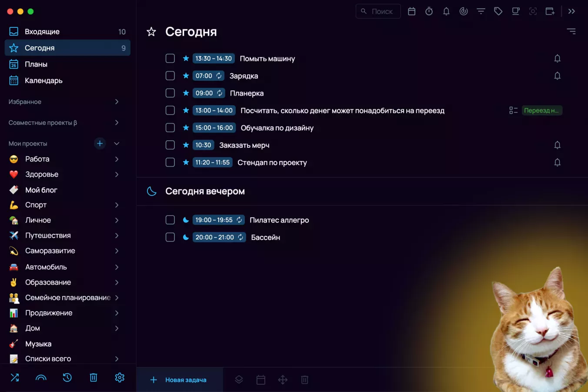Check off Обучалка по дизайну task
The height and width of the screenshot is (392, 588).
coord(170,128)
